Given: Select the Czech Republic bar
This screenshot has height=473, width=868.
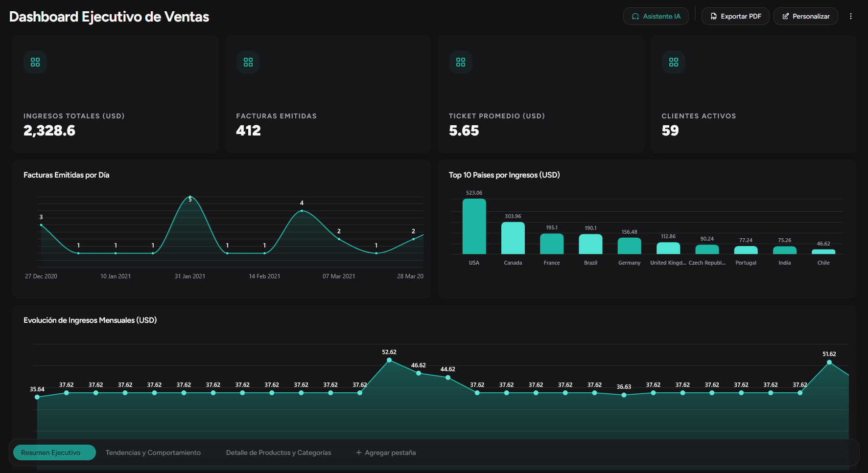Looking at the screenshot, I should click(x=707, y=249).
